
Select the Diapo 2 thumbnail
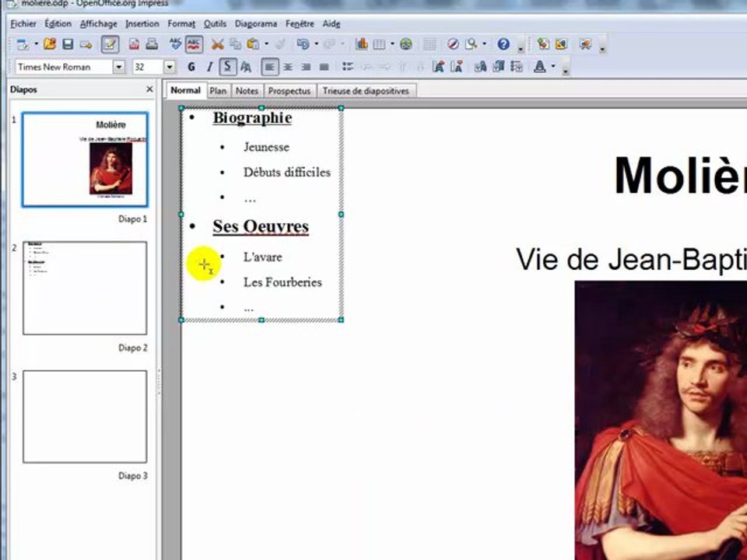[x=85, y=288]
